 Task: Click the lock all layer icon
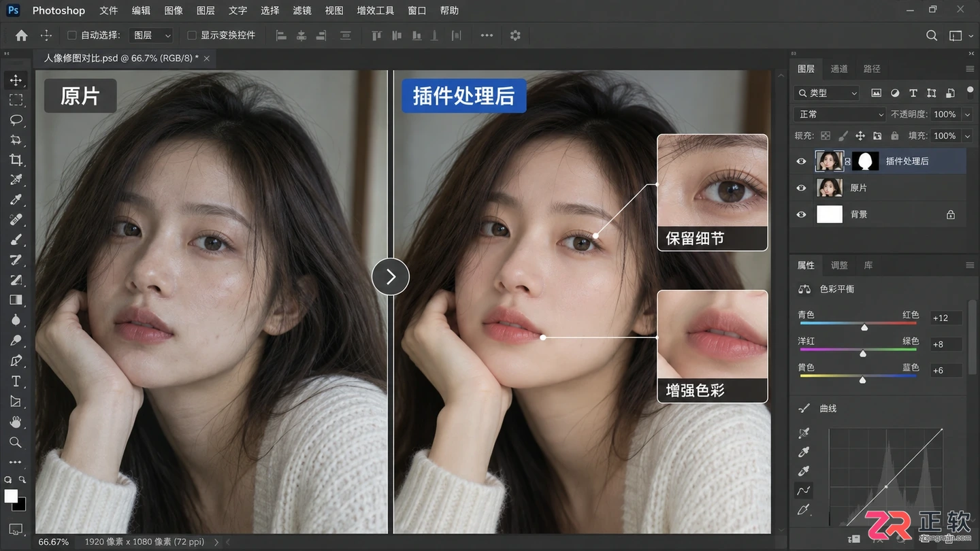(895, 136)
